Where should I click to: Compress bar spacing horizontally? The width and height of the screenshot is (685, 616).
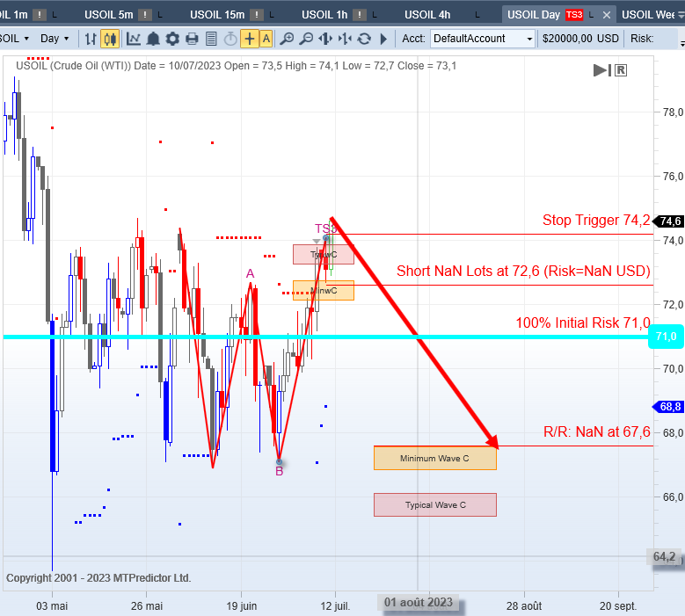coord(345,39)
